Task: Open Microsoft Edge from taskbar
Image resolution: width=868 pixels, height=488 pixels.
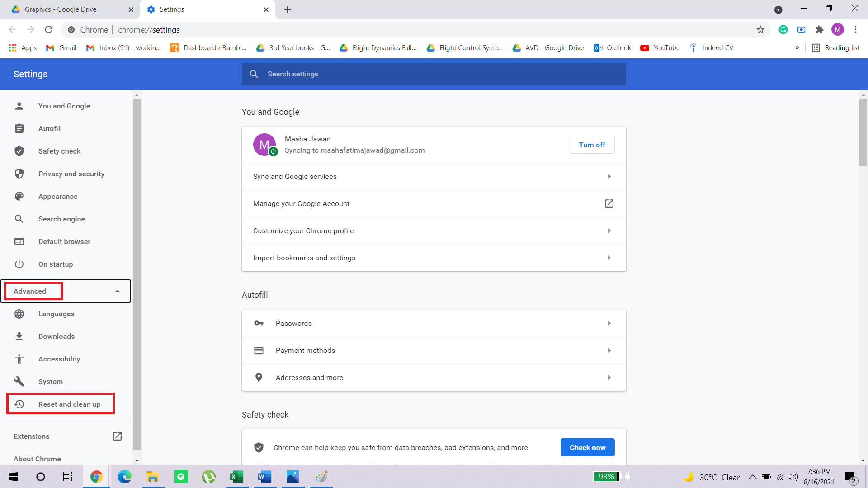Action: [x=124, y=477]
